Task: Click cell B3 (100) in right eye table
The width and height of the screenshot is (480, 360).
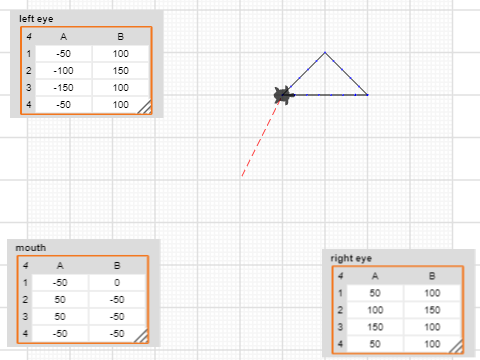Action: click(x=432, y=327)
